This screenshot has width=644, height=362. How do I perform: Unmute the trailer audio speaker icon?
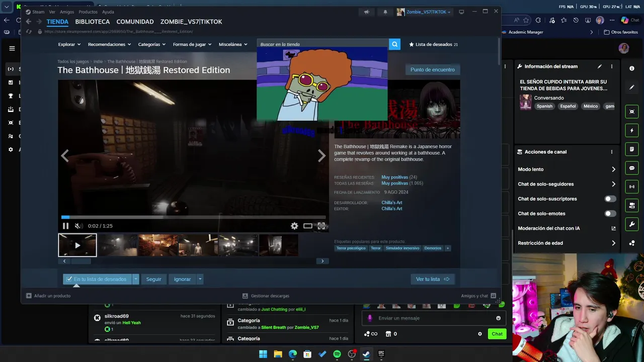78,226
